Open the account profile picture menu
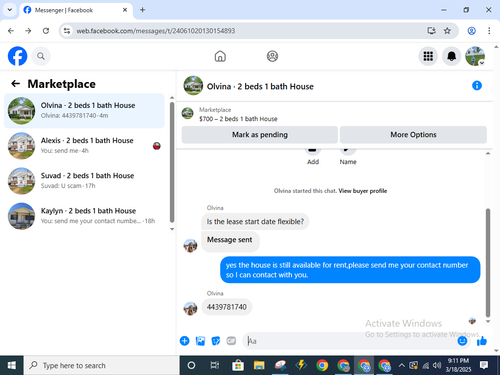The width and height of the screenshot is (500, 375). [475, 56]
